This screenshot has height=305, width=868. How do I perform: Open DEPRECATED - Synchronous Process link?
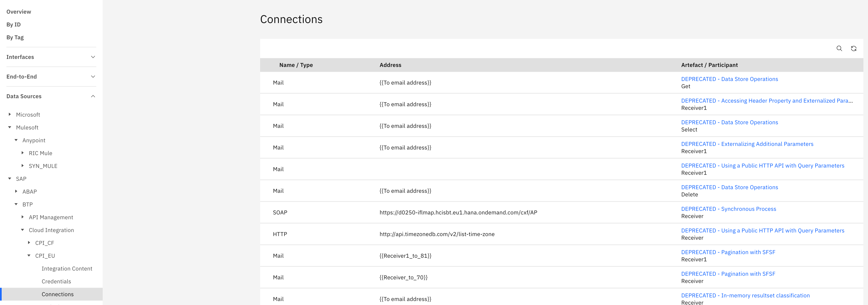pyautogui.click(x=728, y=209)
